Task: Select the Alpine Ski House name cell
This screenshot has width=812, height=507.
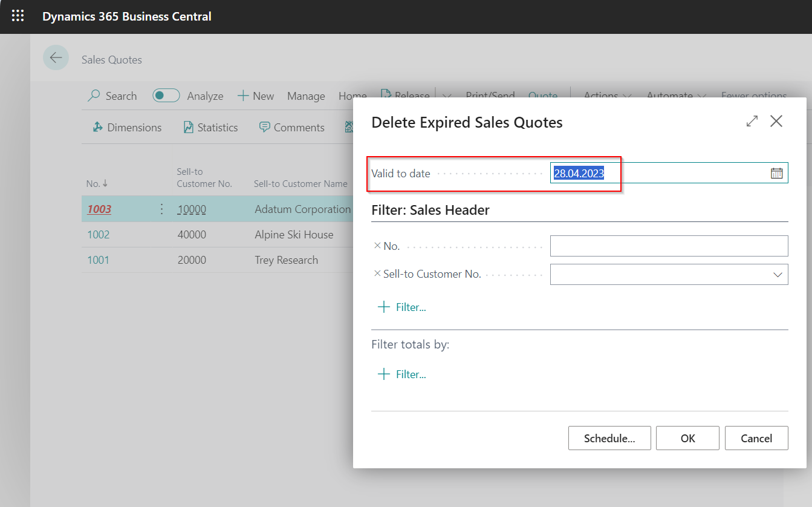Action: (x=294, y=234)
